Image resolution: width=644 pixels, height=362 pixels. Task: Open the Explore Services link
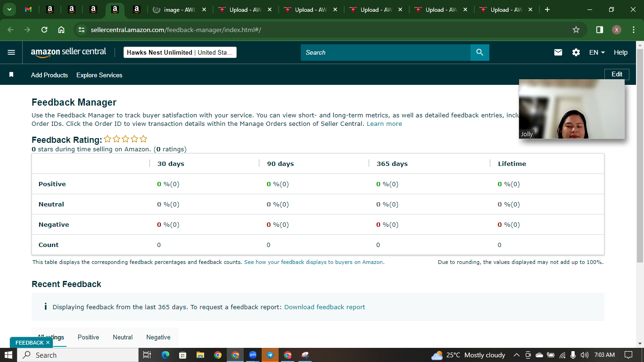tap(99, 75)
